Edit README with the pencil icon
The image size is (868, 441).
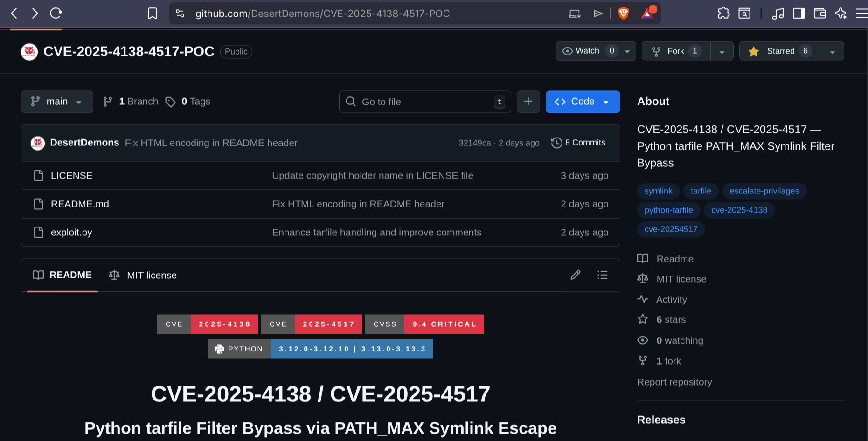point(576,275)
